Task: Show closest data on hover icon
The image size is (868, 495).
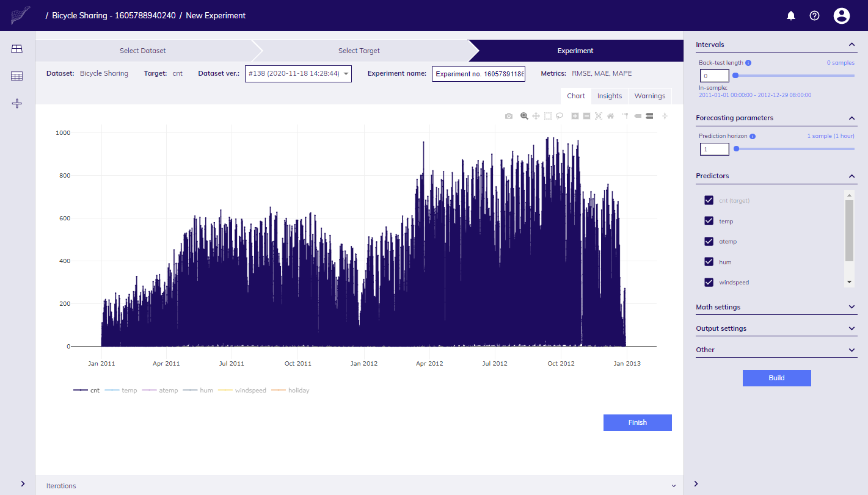Action: tap(638, 116)
